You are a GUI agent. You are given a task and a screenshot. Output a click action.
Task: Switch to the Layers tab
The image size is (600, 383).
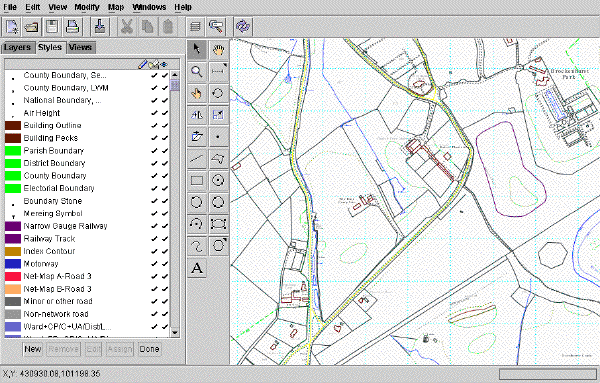point(18,47)
